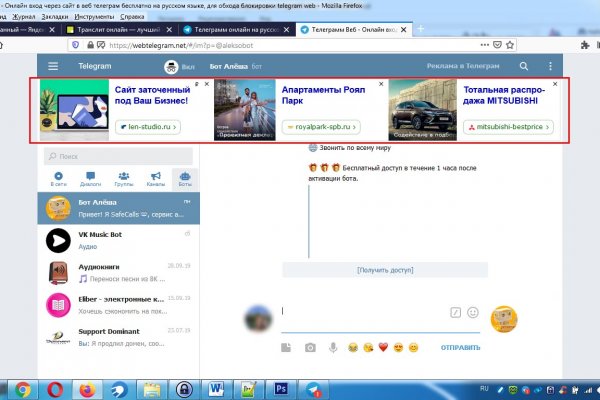Click the Получить доступ button
Image resolution: width=600 pixels, height=400 pixels.
(x=385, y=270)
